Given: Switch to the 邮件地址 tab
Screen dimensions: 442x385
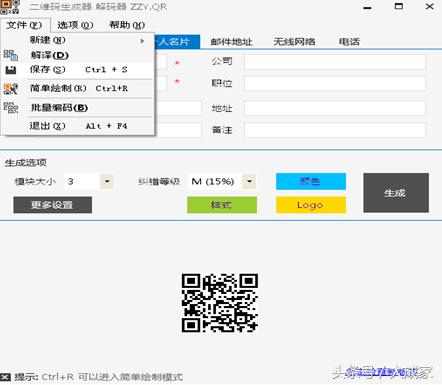Looking at the screenshot, I should click(x=231, y=42).
